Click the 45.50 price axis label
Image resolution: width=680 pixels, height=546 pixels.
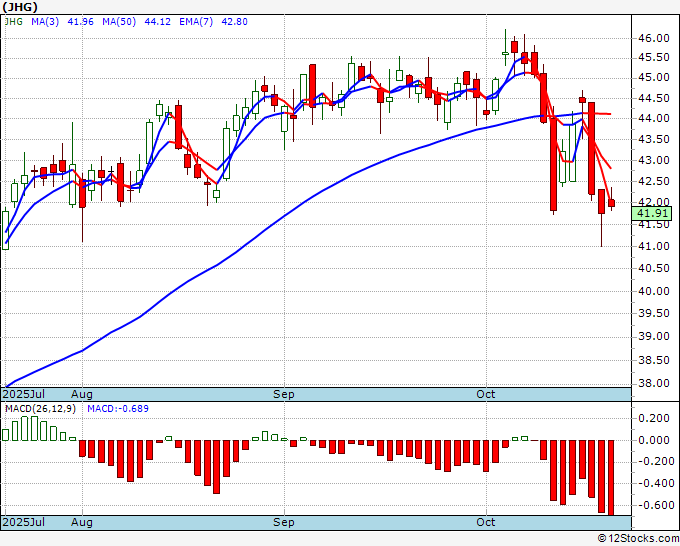point(654,58)
